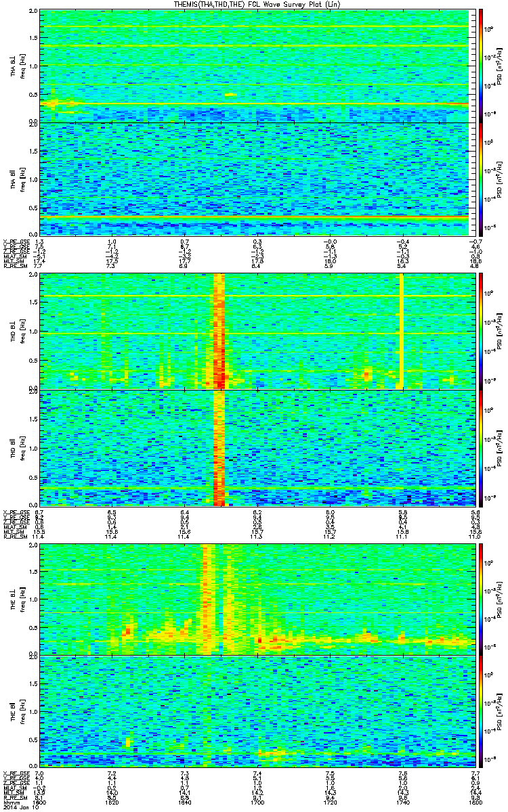
Task: Click the "1620" time tick label
Action: pos(111,802)
